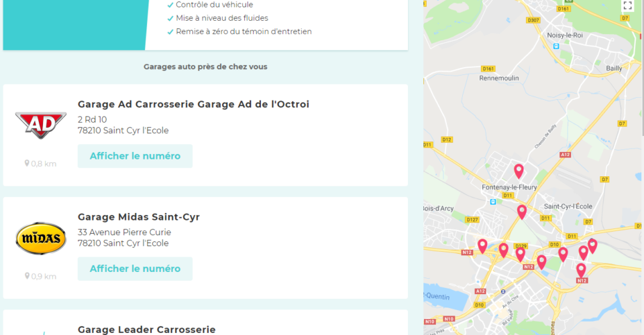The height and width of the screenshot is (335, 644).
Task: Click the Saint-Cyr-l'École map label
Action: click(x=568, y=206)
